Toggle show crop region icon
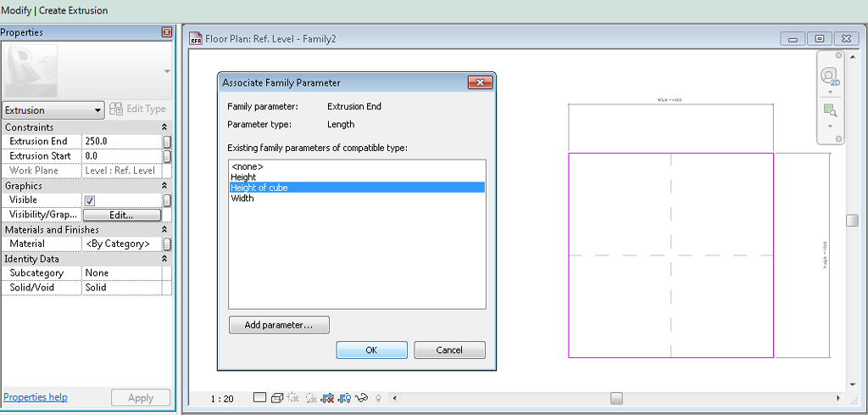 [344, 398]
